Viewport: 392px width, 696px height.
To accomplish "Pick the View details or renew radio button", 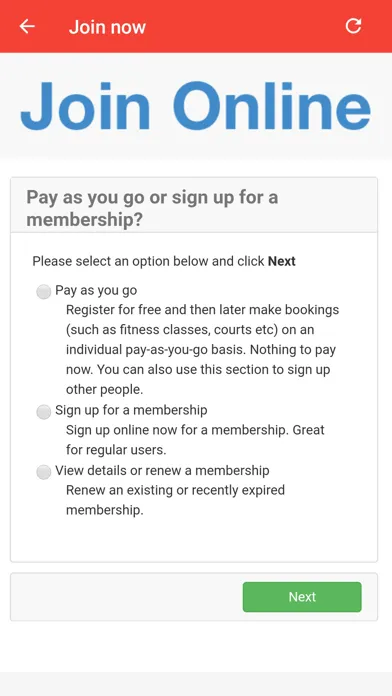I will tap(44, 472).
